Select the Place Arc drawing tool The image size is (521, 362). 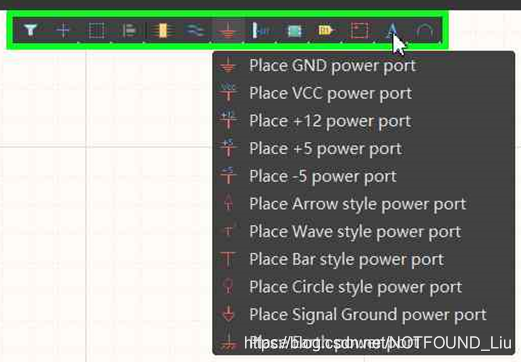[425, 31]
